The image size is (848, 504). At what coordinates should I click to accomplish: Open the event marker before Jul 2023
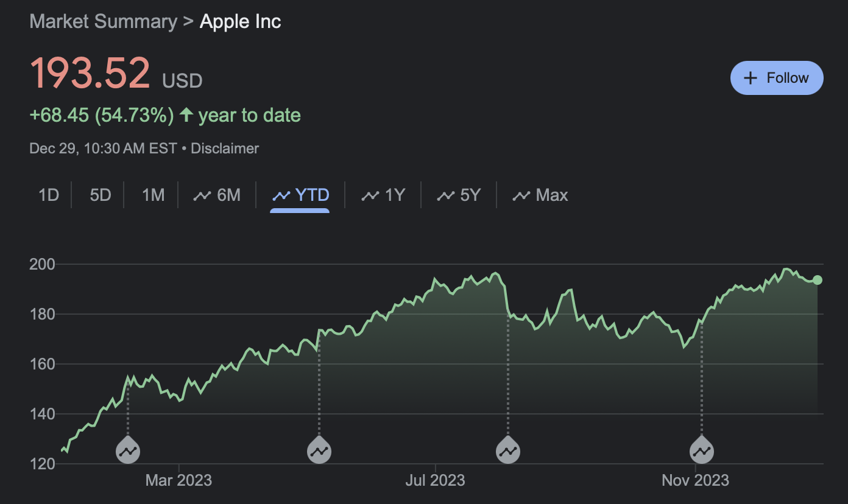point(319,450)
